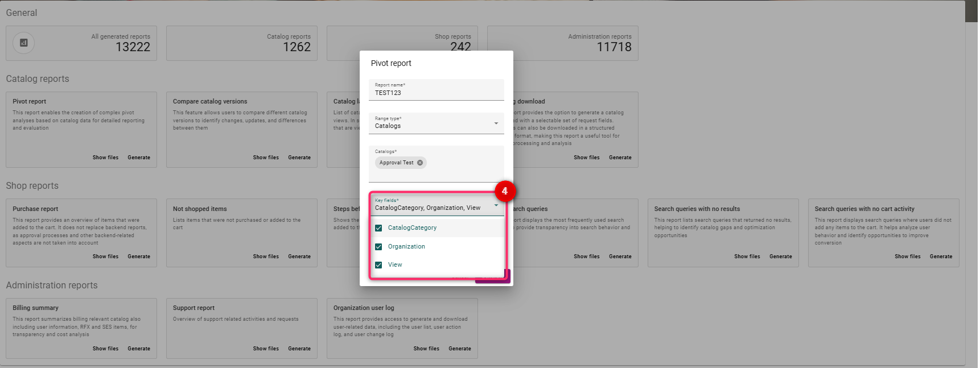This screenshot has width=980, height=368.
Task: Generate the Purchase report
Action: (x=139, y=257)
